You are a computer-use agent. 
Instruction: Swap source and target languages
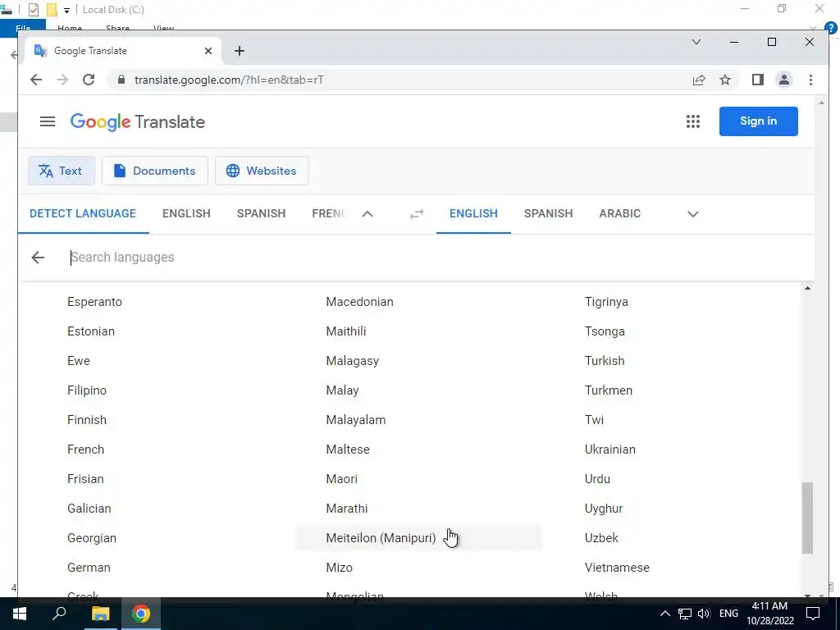416,214
